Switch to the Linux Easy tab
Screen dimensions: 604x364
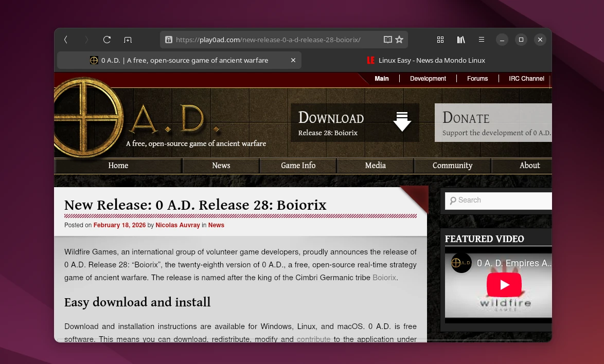click(431, 60)
